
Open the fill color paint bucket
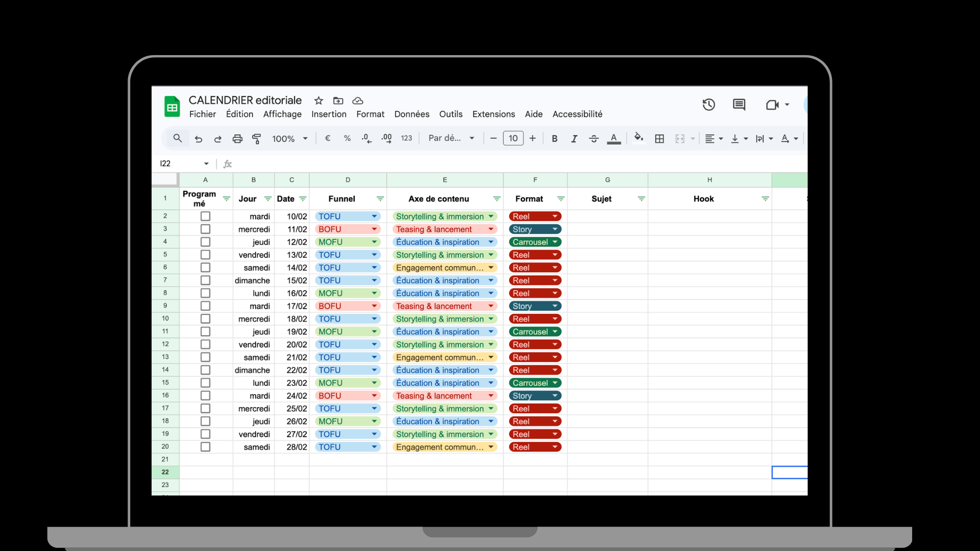pyautogui.click(x=638, y=138)
